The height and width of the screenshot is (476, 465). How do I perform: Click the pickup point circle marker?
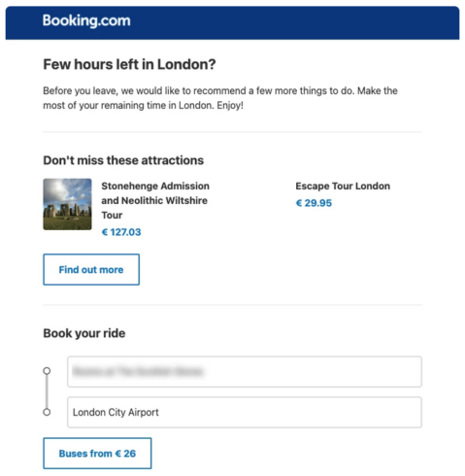pyautogui.click(x=47, y=370)
